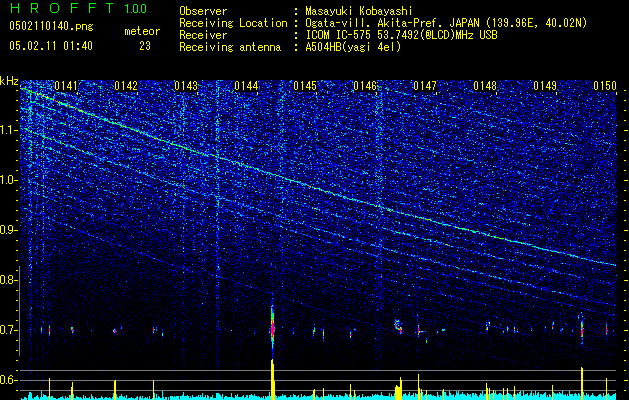Viewport: 629px width, 400px height.
Task: Click the curled echo near 0146
Action: tap(398, 325)
